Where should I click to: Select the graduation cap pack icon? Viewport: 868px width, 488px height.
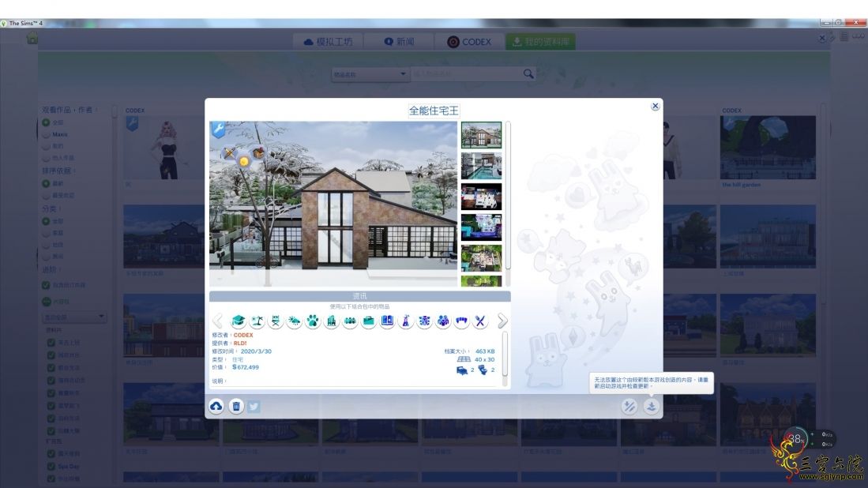pos(239,321)
